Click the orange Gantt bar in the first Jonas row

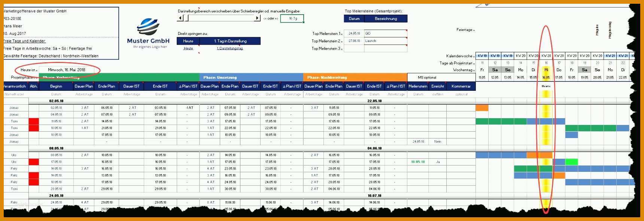(482, 108)
